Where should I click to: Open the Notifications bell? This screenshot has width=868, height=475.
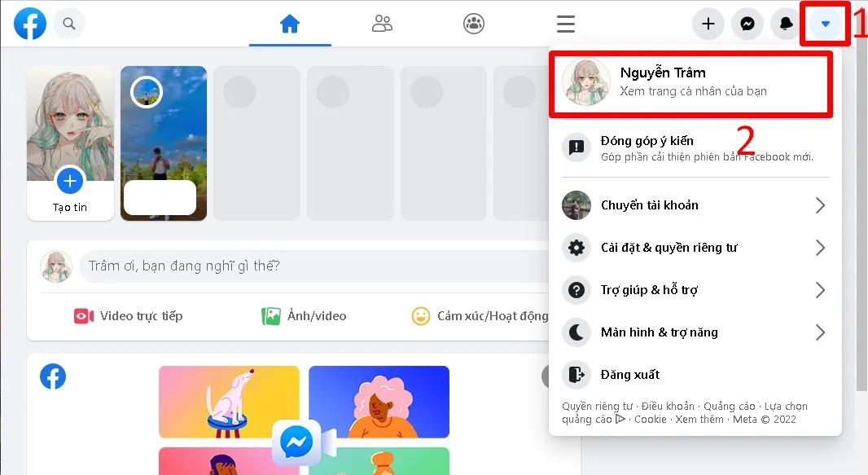click(784, 24)
